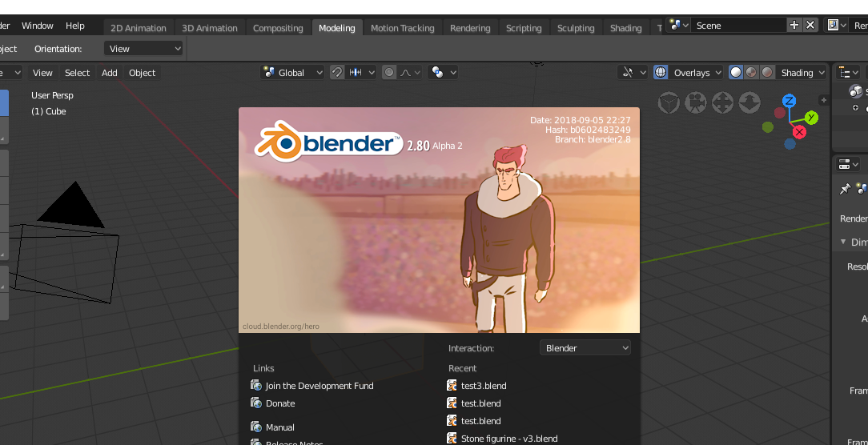
Task: Click the Scene name field
Action: (739, 25)
